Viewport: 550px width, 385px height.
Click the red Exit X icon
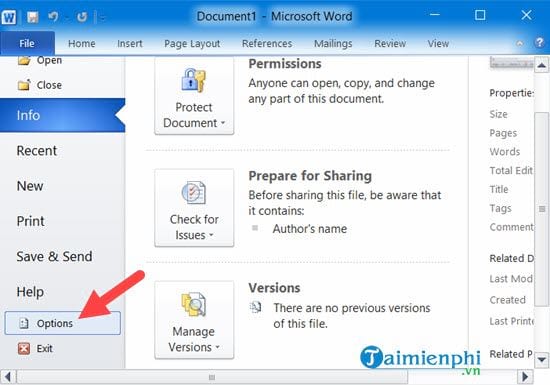tap(24, 348)
